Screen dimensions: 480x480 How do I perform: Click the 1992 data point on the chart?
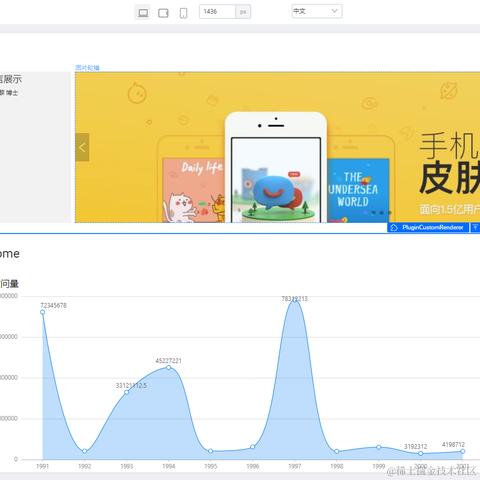(x=85, y=451)
